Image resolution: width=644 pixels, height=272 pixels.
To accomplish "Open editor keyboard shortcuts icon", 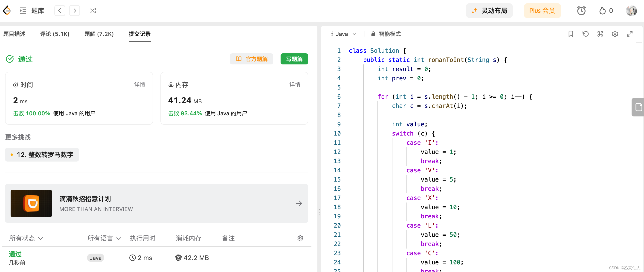I will tap(600, 34).
